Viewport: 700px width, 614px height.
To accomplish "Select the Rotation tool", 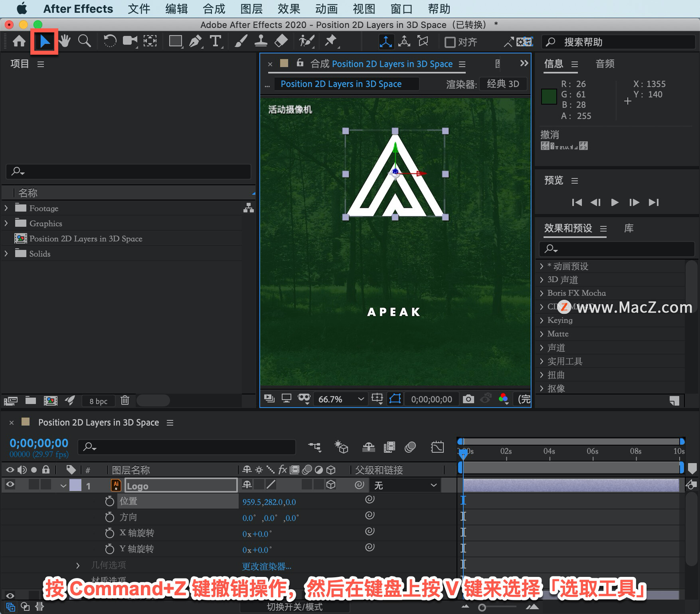I will [x=110, y=42].
